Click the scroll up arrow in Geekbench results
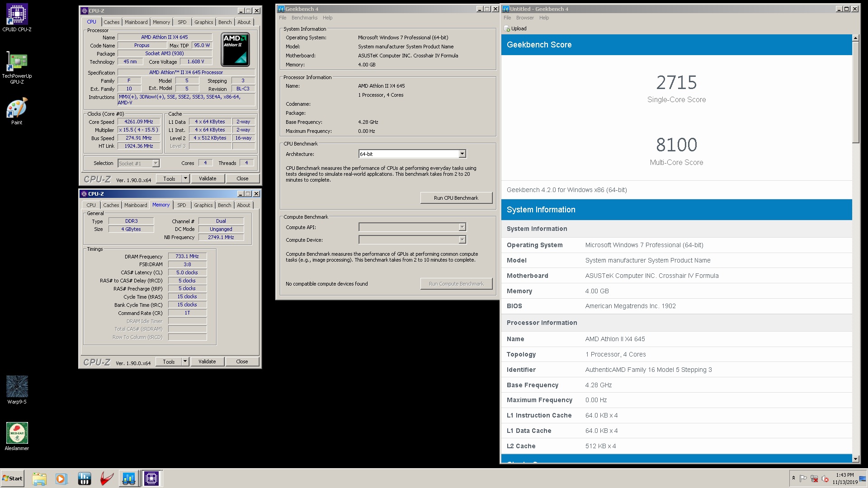Viewport: 868px width, 488px height. pos(855,38)
